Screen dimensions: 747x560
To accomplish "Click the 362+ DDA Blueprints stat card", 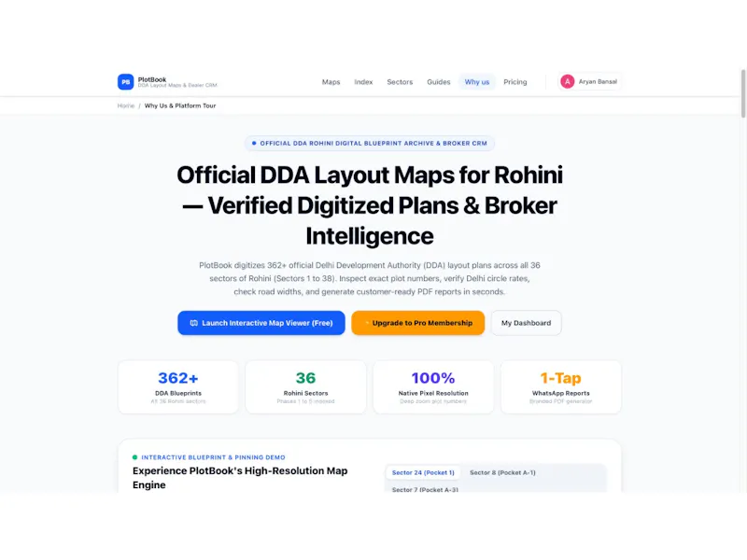I will click(x=178, y=387).
